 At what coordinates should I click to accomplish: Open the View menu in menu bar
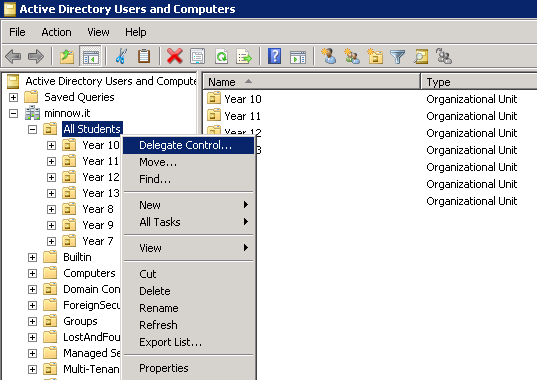[98, 32]
